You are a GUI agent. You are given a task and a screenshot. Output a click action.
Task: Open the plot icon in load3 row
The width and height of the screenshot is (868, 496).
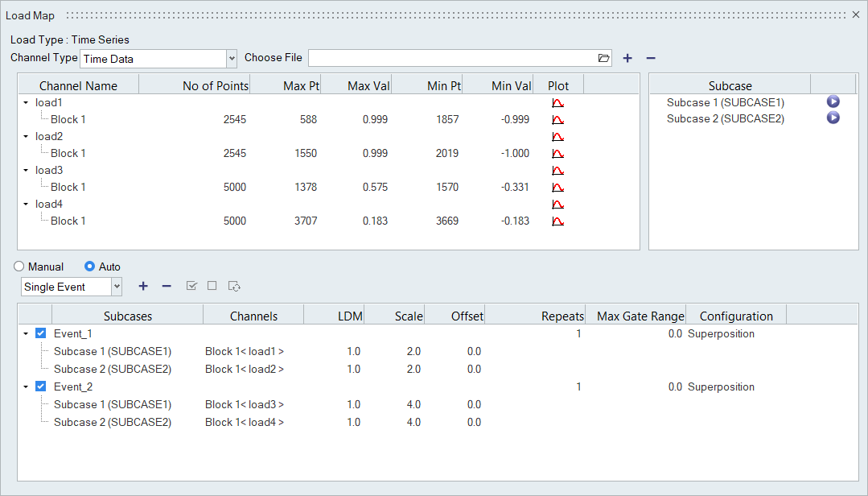click(x=557, y=171)
